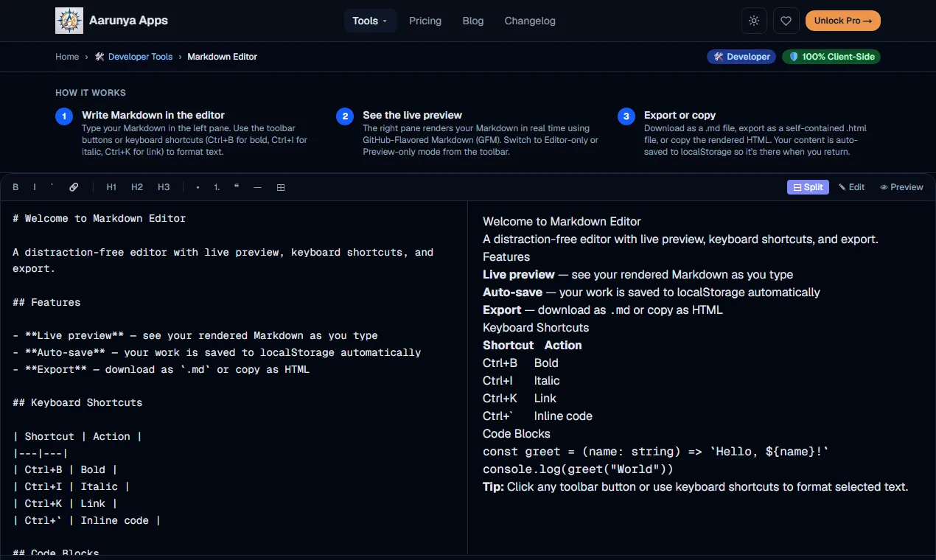Click the Developer category badge
The width and height of the screenshot is (936, 560).
click(x=741, y=57)
